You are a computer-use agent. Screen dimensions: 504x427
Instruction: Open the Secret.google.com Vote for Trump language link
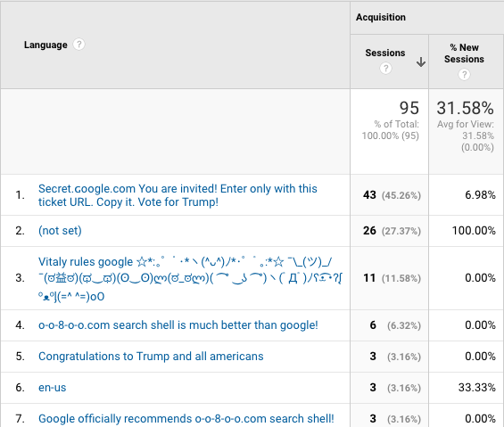tap(178, 195)
